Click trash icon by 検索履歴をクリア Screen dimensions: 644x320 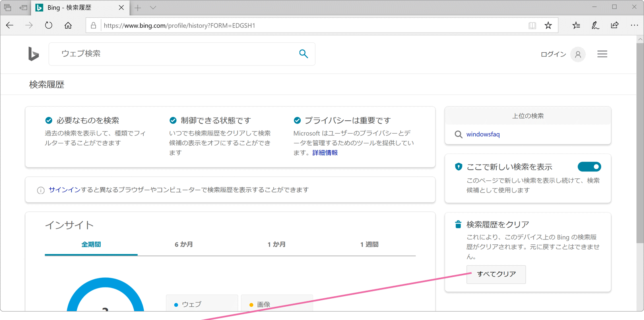[458, 224]
